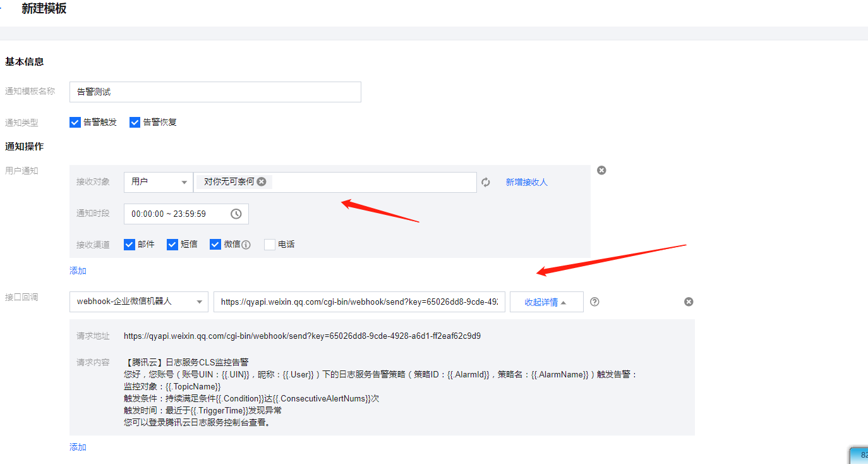Click 添加 under 用户通知
This screenshot has width=868, height=464.
point(78,271)
